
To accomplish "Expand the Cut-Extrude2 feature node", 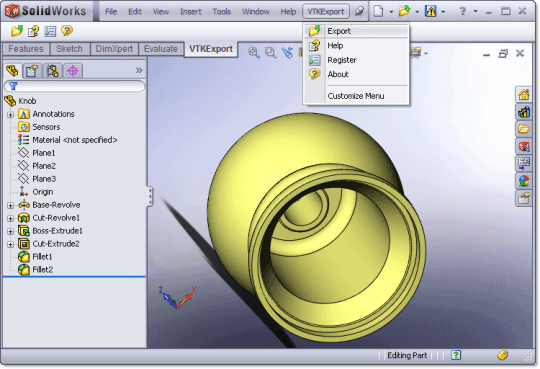I will click(10, 244).
